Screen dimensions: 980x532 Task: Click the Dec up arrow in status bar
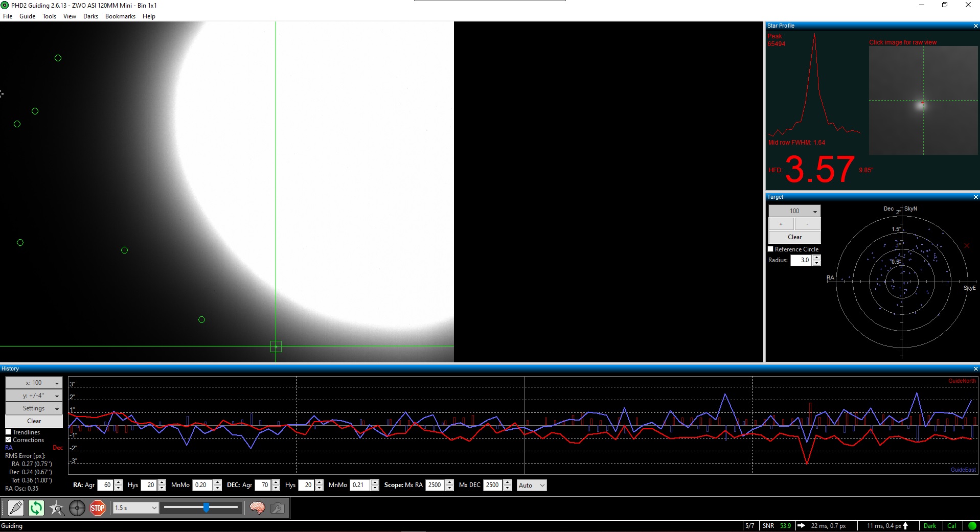tap(905, 526)
